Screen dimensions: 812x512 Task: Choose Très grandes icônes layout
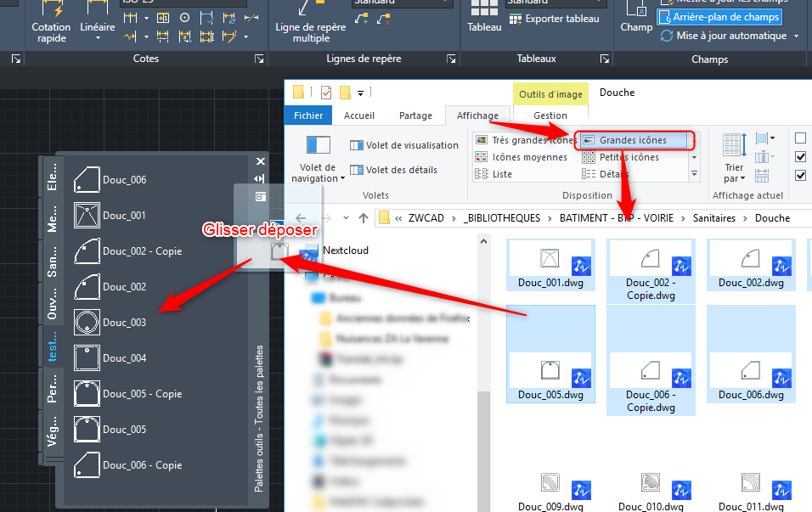[x=525, y=140]
